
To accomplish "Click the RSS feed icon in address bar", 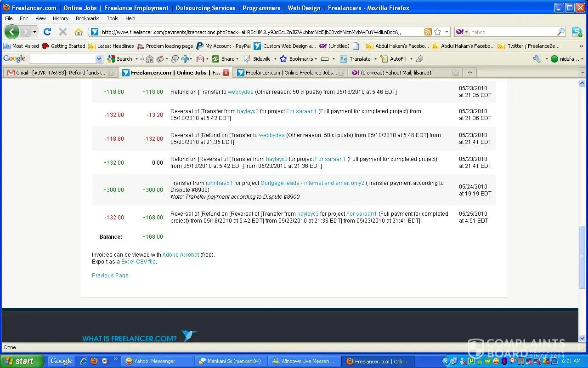I will (428, 32).
